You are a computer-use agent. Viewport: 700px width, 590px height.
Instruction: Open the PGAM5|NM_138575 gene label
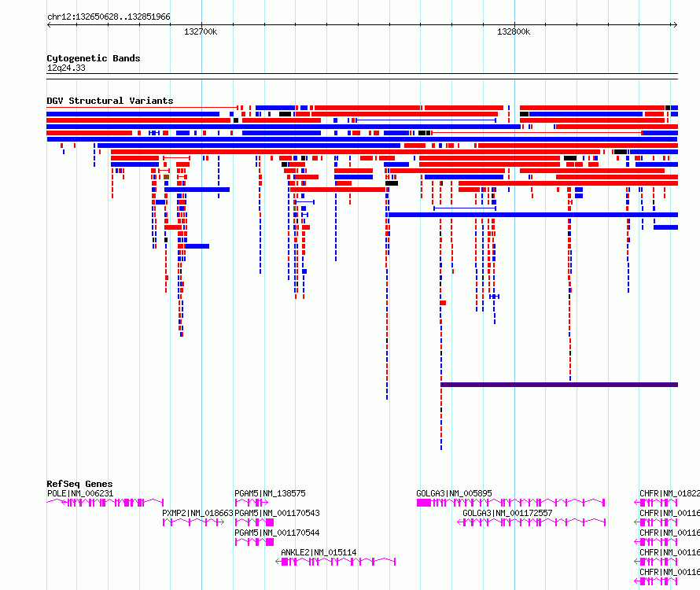[x=270, y=493]
